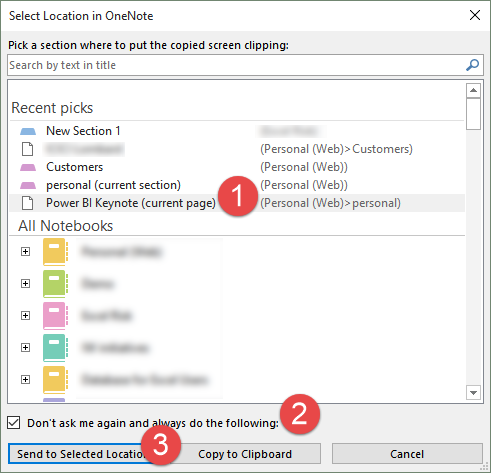Toggle Don't ask me again checkbox
Viewport: 491px width, 473px height.
14,423
